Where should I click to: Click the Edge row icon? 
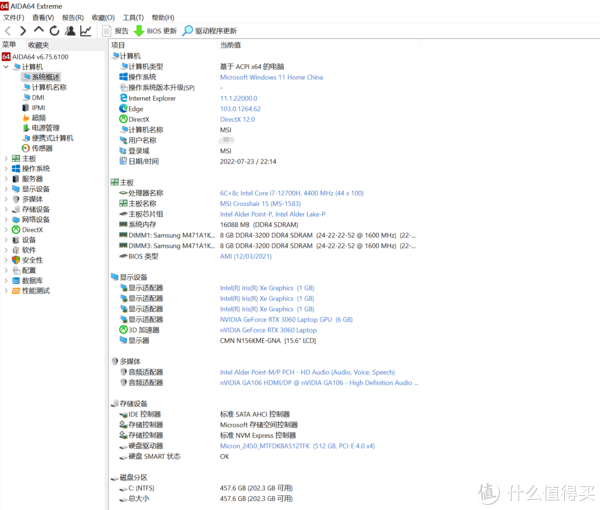pos(123,109)
